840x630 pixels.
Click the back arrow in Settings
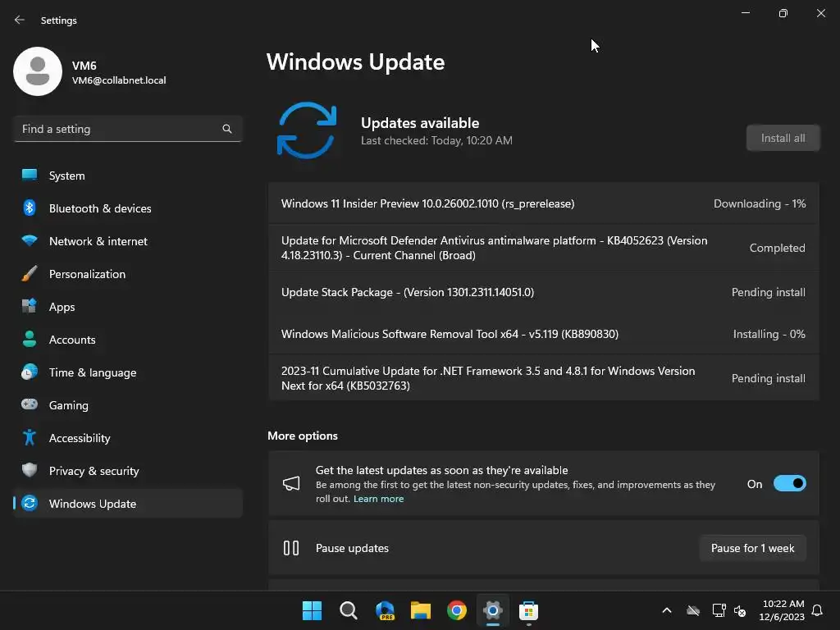click(20, 20)
